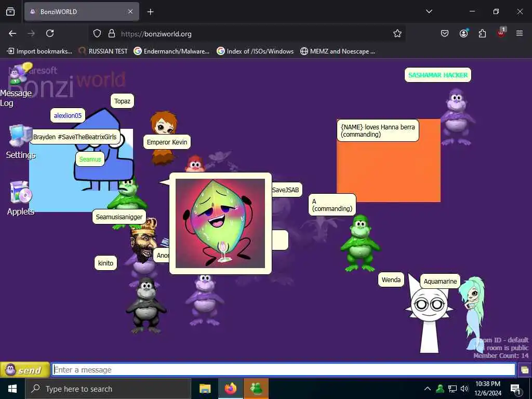Switch to Firefox taskbar icon
532x399 pixels.
tap(230, 389)
